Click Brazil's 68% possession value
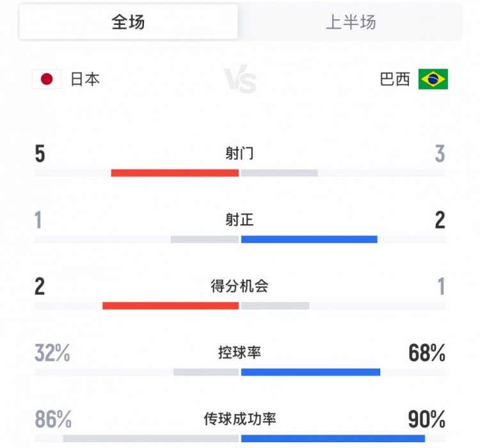Viewport: 480px width, 448px height. 426,353
